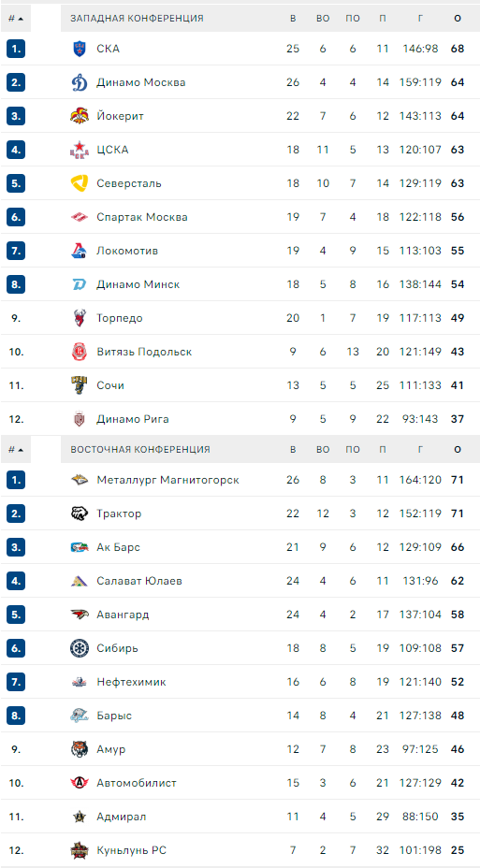Sort Western conference by rank arrow
Screen dimensions: 480x868
pyautogui.click(x=16, y=19)
